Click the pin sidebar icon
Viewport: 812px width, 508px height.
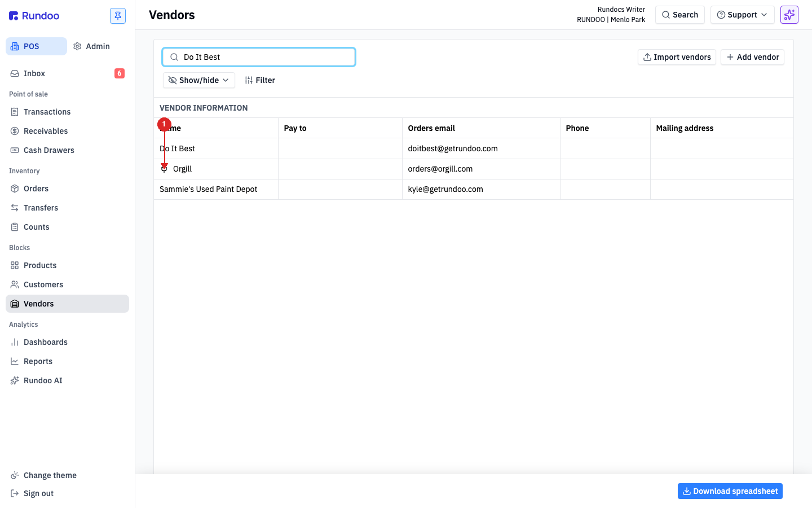[x=118, y=16]
